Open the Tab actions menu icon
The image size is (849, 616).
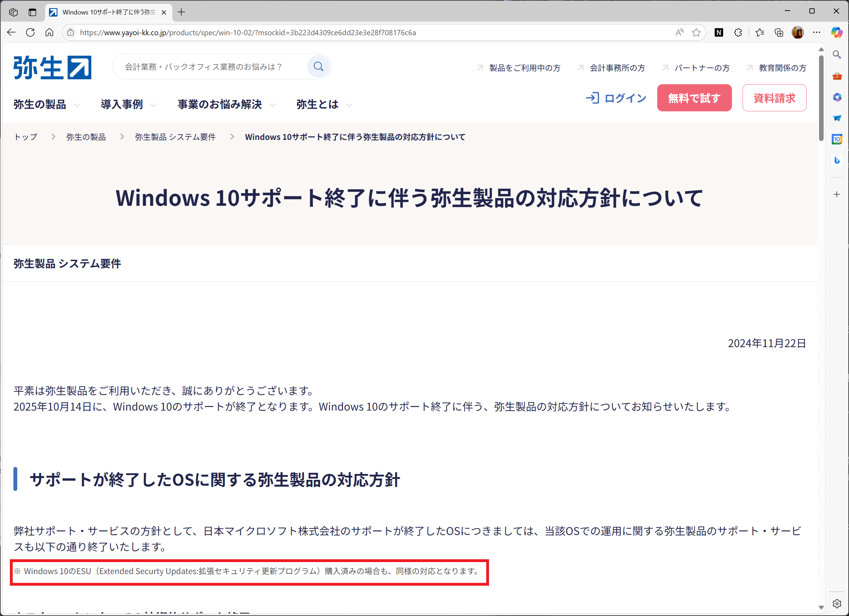click(x=32, y=12)
